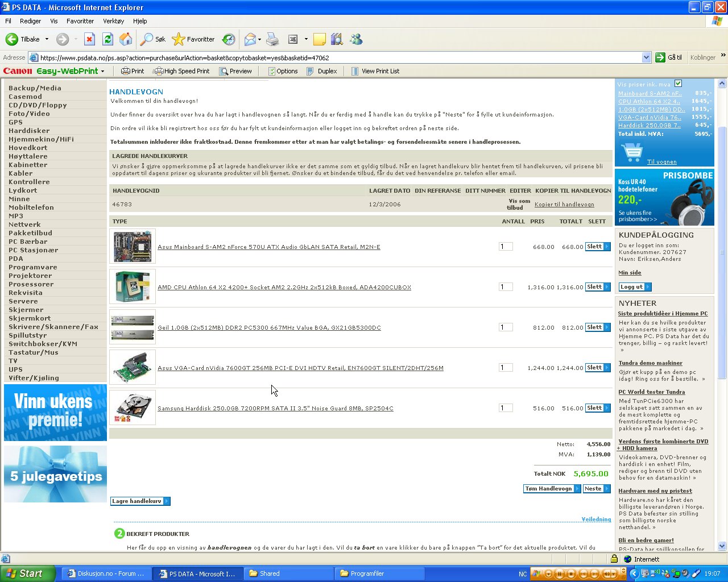Open the Fil menu
728x582 pixels.
click(8, 21)
